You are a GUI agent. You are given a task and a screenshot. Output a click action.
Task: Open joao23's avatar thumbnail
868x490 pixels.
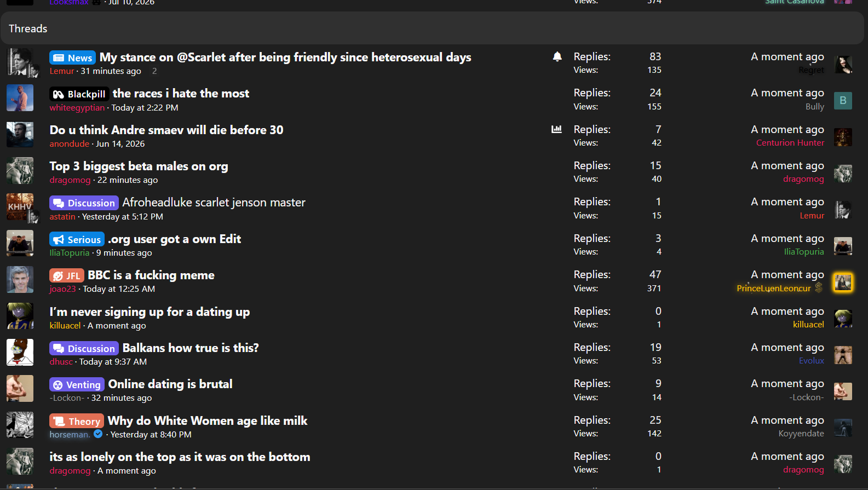20,279
